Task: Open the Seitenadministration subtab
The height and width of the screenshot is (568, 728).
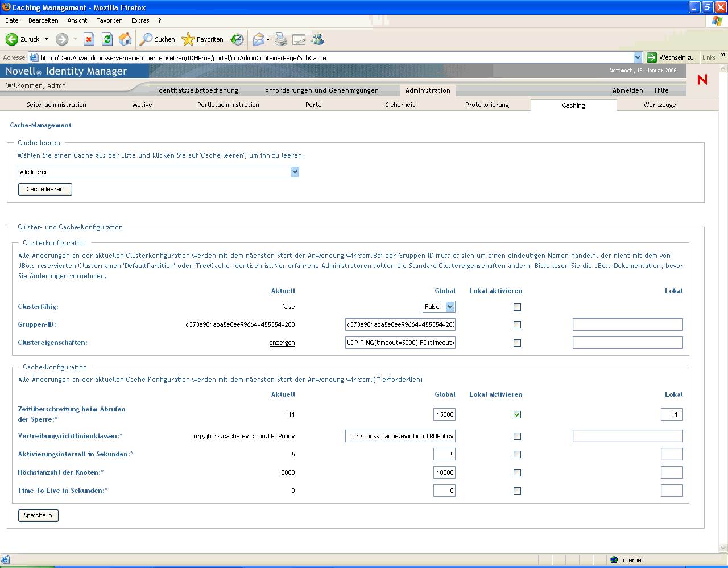Action: 56,105
